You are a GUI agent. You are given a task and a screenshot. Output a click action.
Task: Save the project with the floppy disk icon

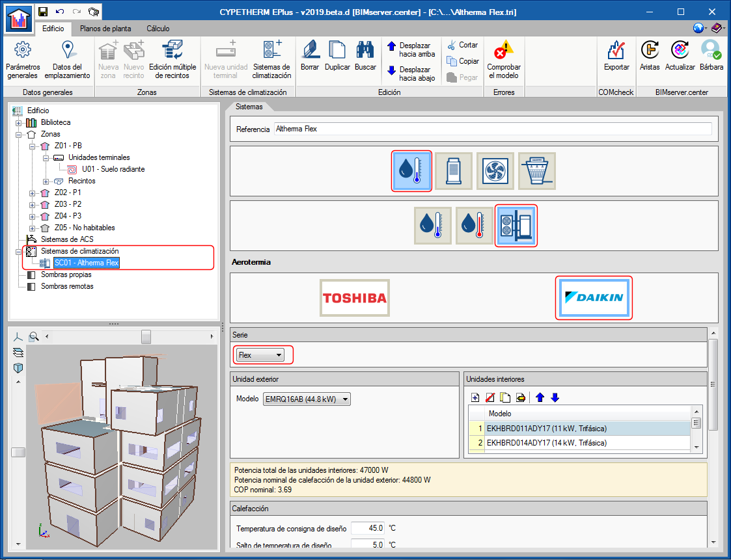43,12
